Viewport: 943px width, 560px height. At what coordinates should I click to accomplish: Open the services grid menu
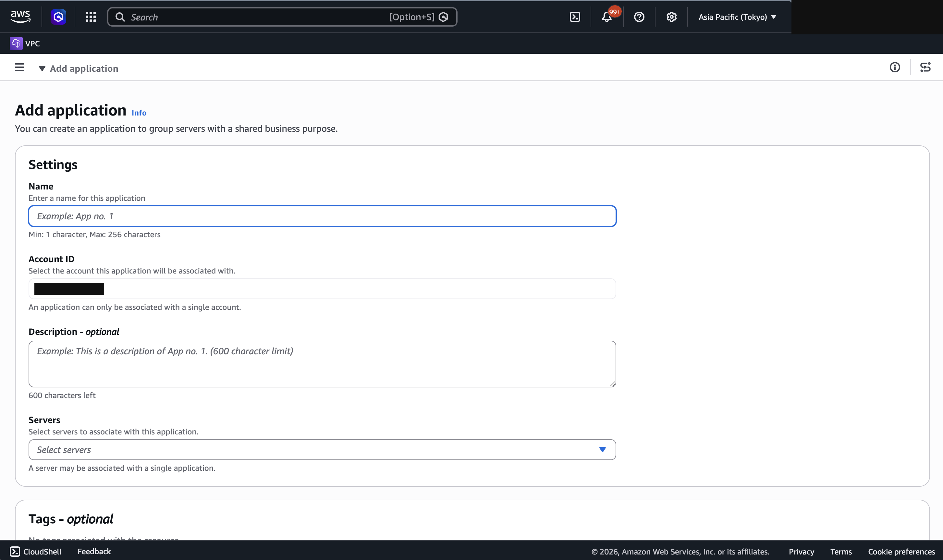tap(91, 17)
